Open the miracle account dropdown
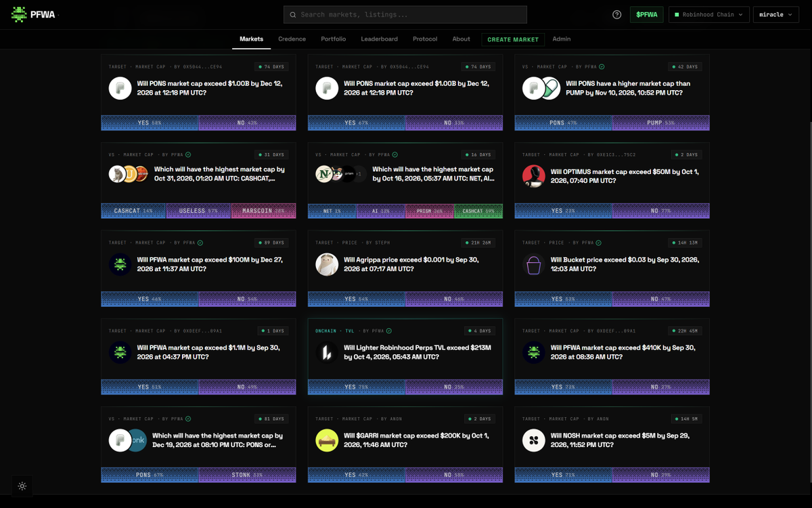812x508 pixels. [x=776, y=14]
